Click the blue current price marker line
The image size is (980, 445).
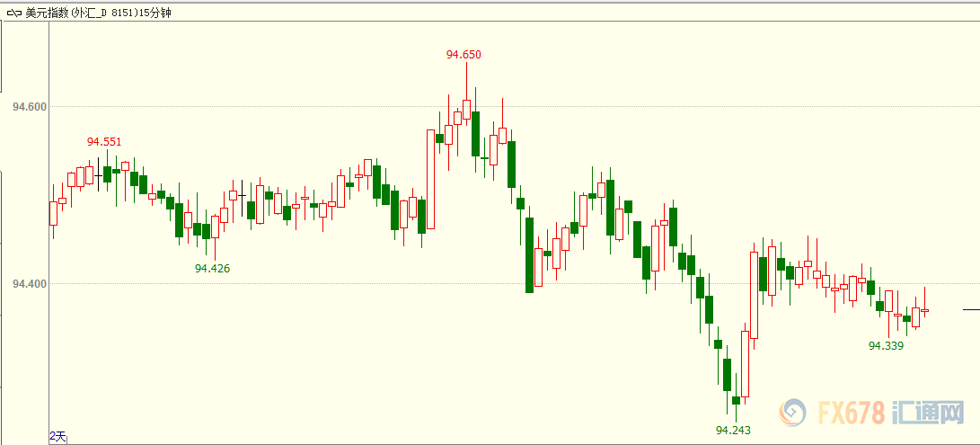point(971,310)
